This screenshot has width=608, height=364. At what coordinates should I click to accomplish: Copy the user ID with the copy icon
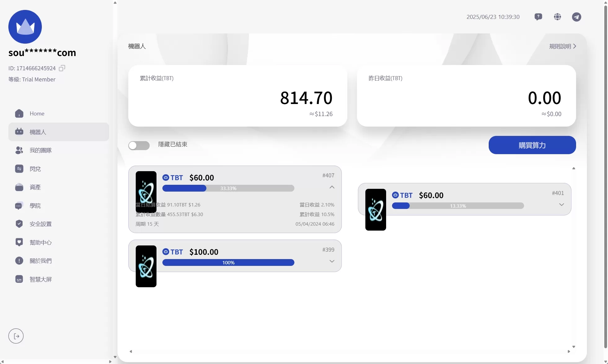click(62, 68)
